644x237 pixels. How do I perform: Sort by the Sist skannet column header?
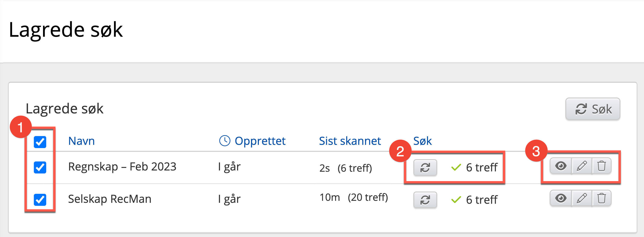[350, 141]
